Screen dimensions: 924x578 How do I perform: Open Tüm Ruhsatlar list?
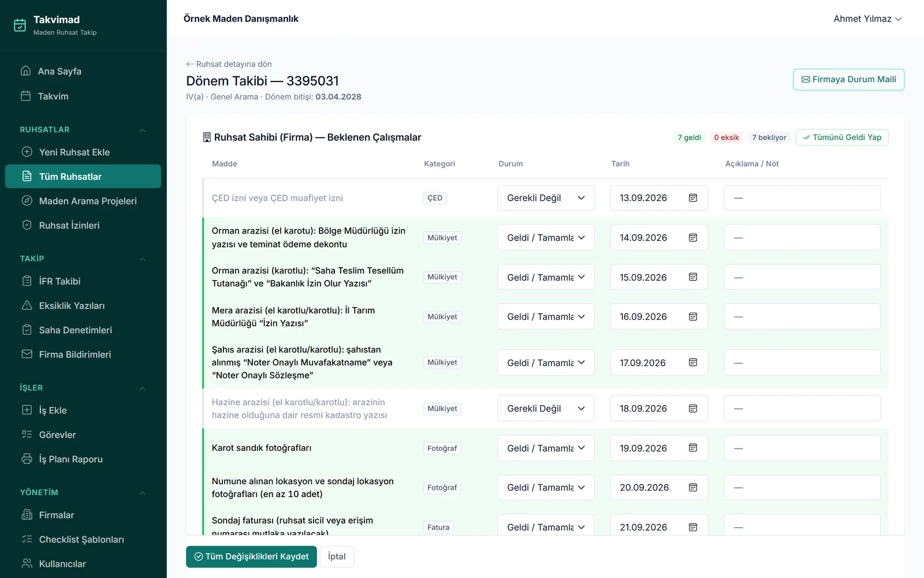coord(83,176)
